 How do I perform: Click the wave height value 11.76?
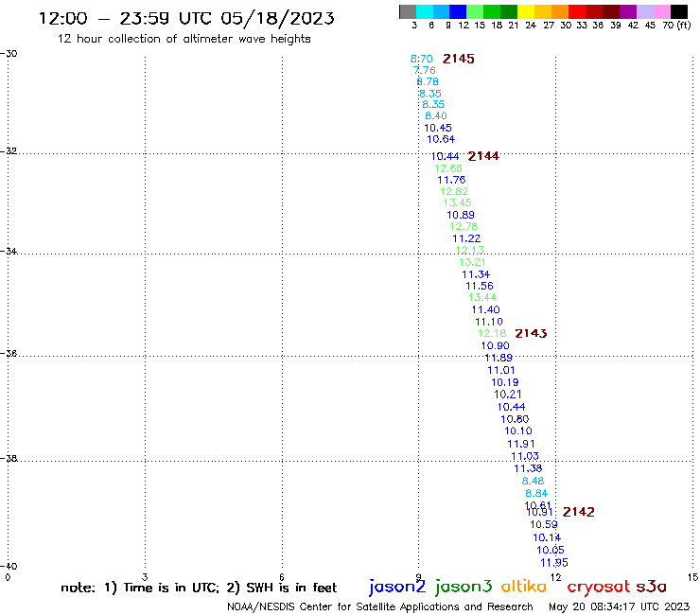pyautogui.click(x=451, y=180)
